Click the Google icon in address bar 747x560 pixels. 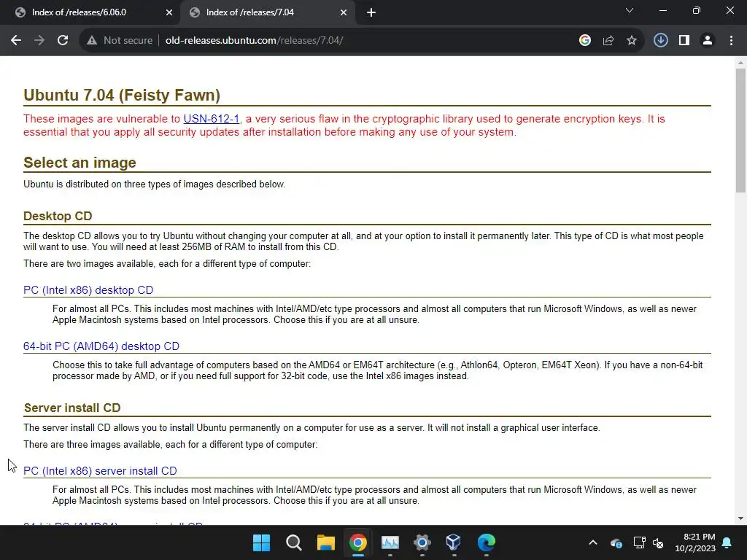click(x=585, y=41)
